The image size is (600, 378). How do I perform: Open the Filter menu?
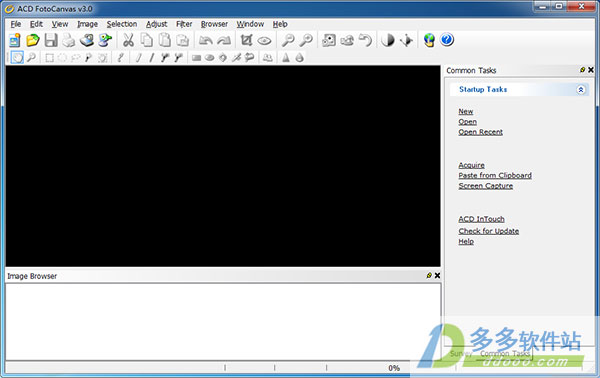pyautogui.click(x=184, y=24)
